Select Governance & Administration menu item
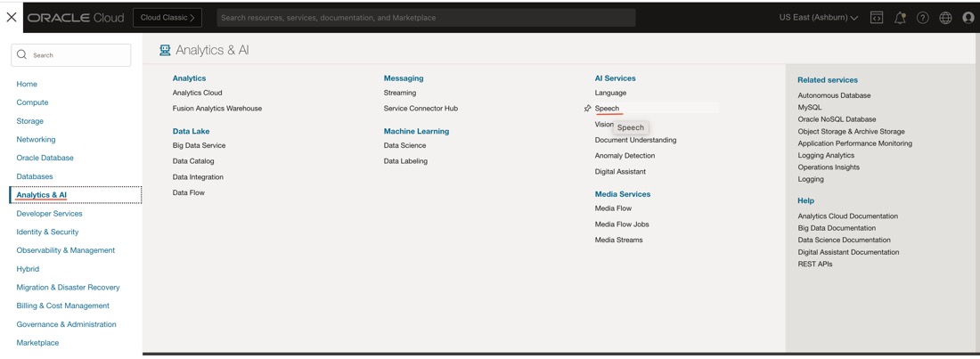The height and width of the screenshot is (359, 980). (66, 324)
